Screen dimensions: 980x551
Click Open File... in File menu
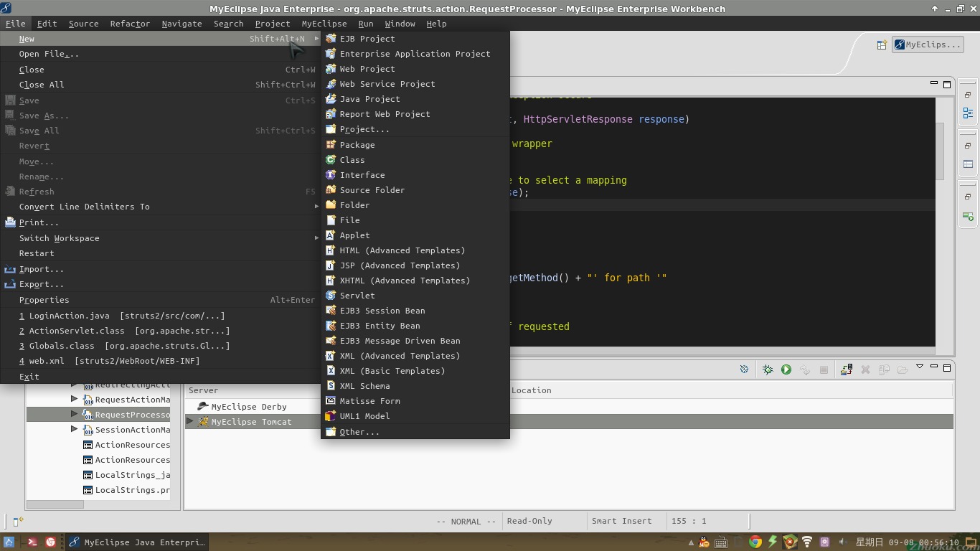(x=160, y=54)
